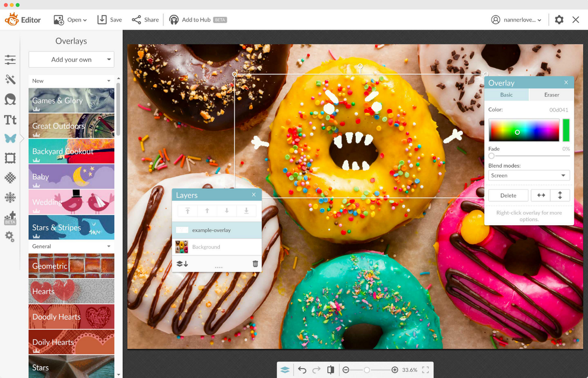The height and width of the screenshot is (378, 588).
Task: Click Add to Hub
Action: [x=197, y=20]
